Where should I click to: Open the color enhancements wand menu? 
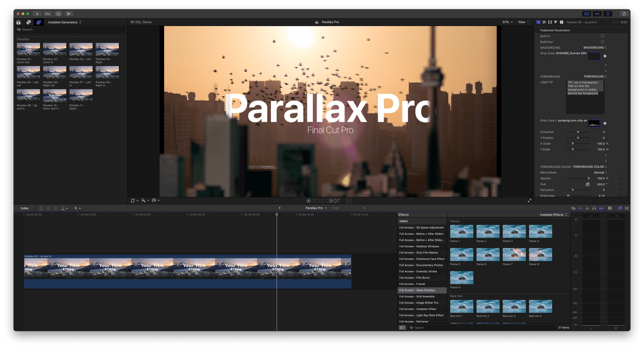(143, 200)
